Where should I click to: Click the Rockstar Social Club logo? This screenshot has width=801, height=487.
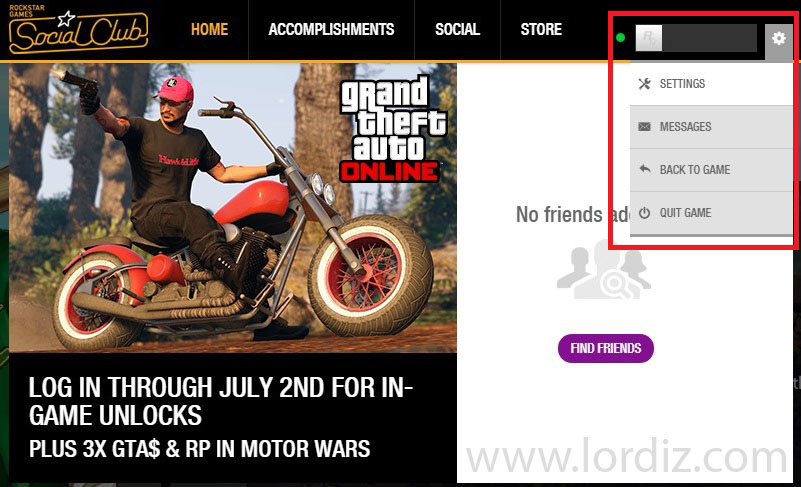pos(78,30)
